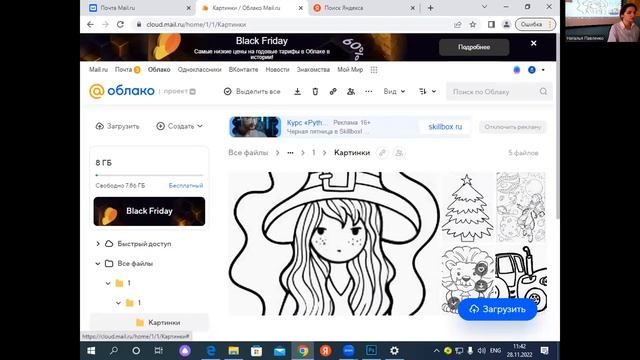The image size is (640, 360).
Task: Click browser back arrow
Action: (90, 24)
